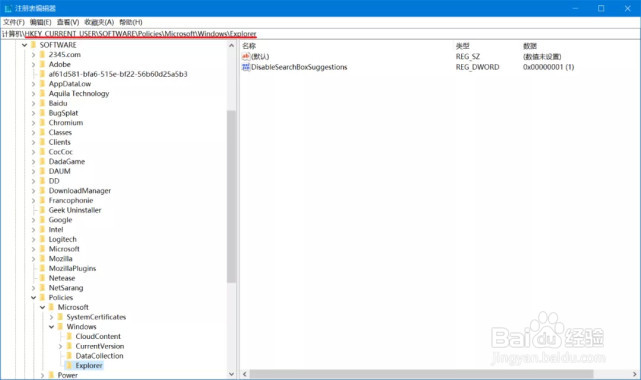Select the DD folder icon

coord(43,181)
